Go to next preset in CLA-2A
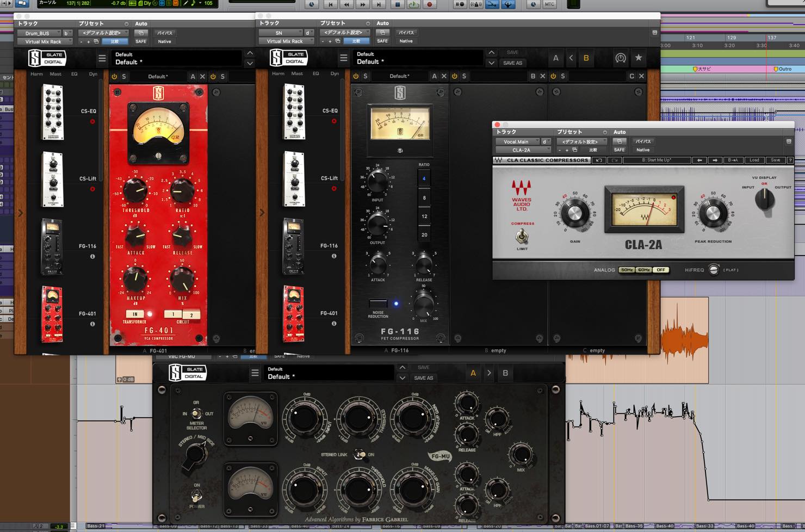Screen dimensions: 805x532 click(715, 160)
